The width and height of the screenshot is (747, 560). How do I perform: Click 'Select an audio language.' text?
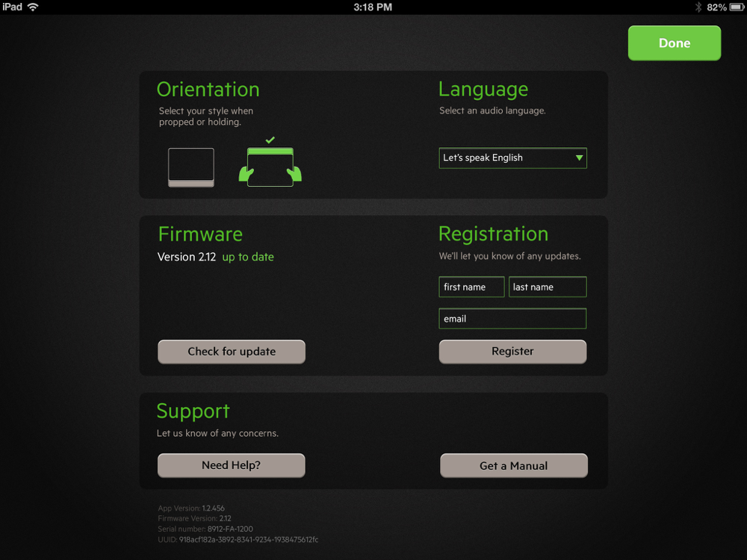click(x=492, y=111)
